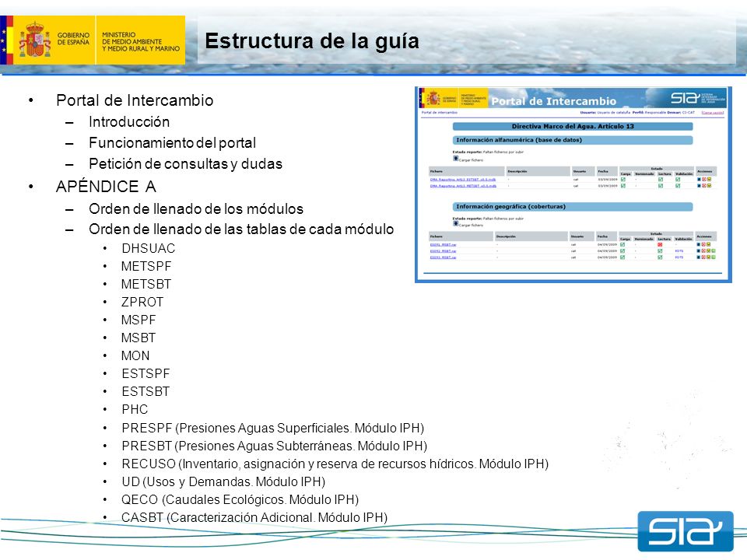This screenshot has height=560, width=747.
Task: Click 'Ministerio de Medio Ambiente' text in the slide header
Action: point(141,42)
